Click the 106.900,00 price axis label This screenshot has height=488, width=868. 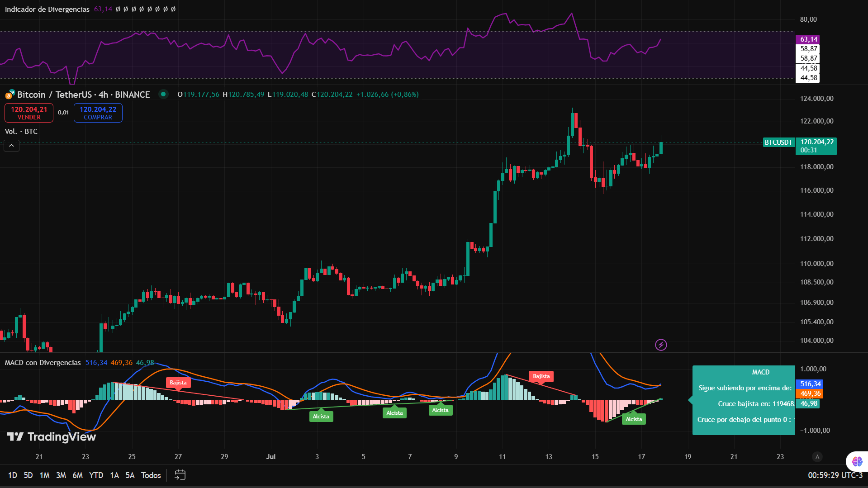[817, 303]
